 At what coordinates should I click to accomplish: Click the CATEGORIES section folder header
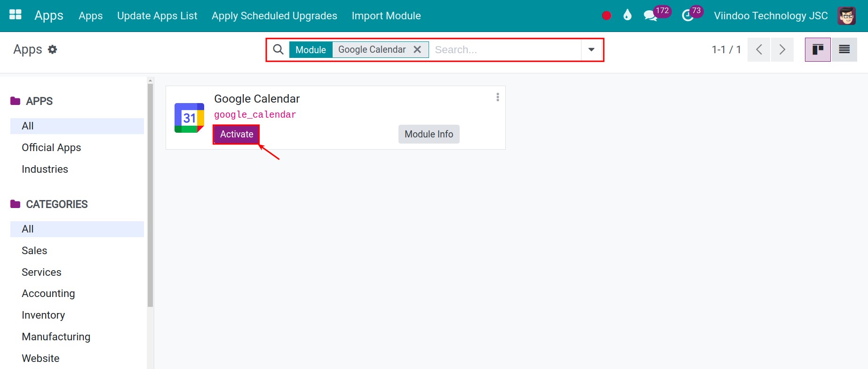[x=49, y=204]
